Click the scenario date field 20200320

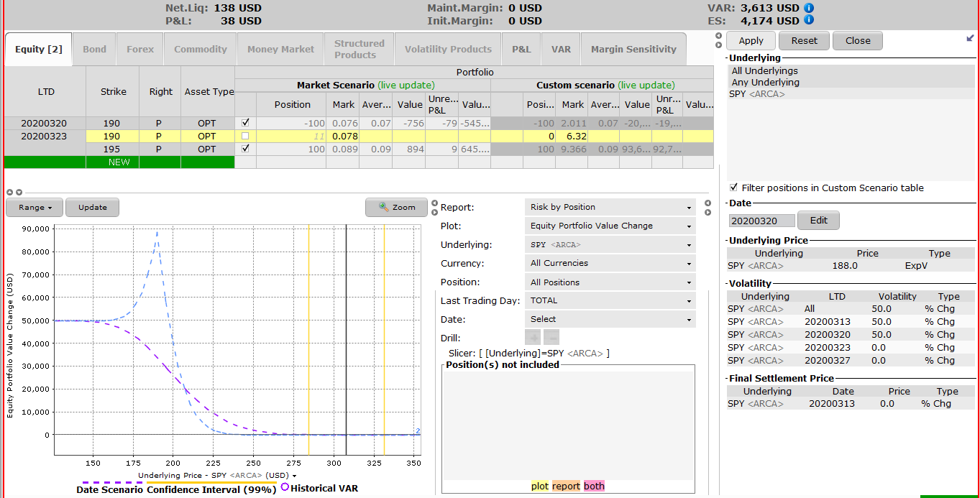762,221
